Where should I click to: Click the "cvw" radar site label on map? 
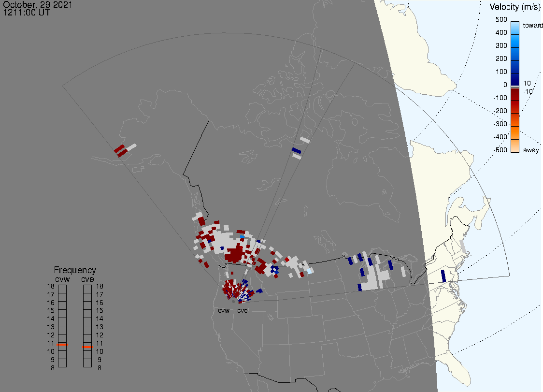tap(224, 310)
